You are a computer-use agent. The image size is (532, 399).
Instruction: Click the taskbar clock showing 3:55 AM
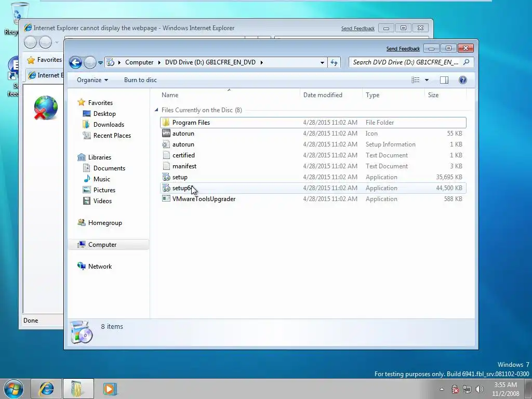point(506,389)
